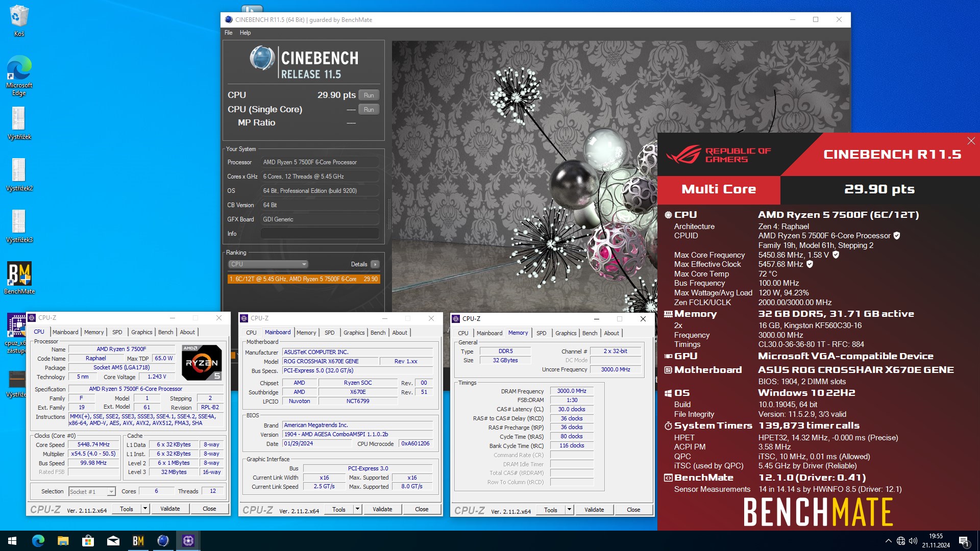Open the notification center icon
The height and width of the screenshot is (551, 980).
coord(964,541)
